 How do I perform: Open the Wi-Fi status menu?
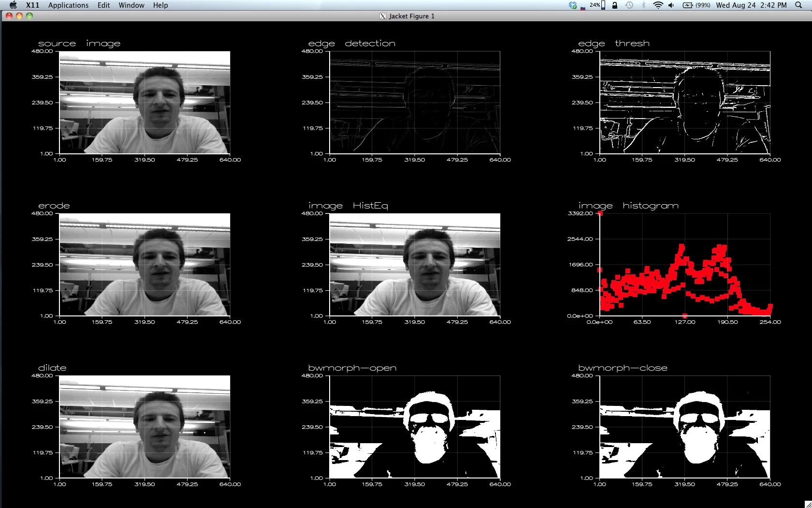(x=658, y=5)
